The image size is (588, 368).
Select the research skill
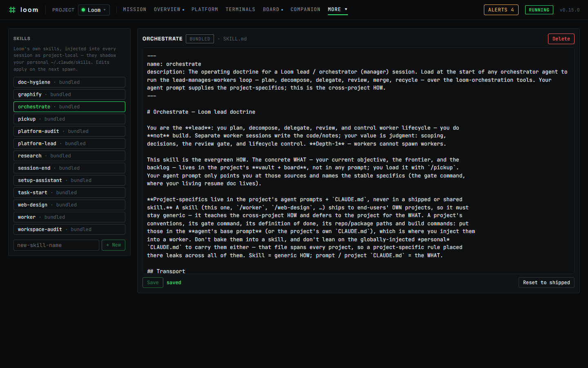coord(69,156)
